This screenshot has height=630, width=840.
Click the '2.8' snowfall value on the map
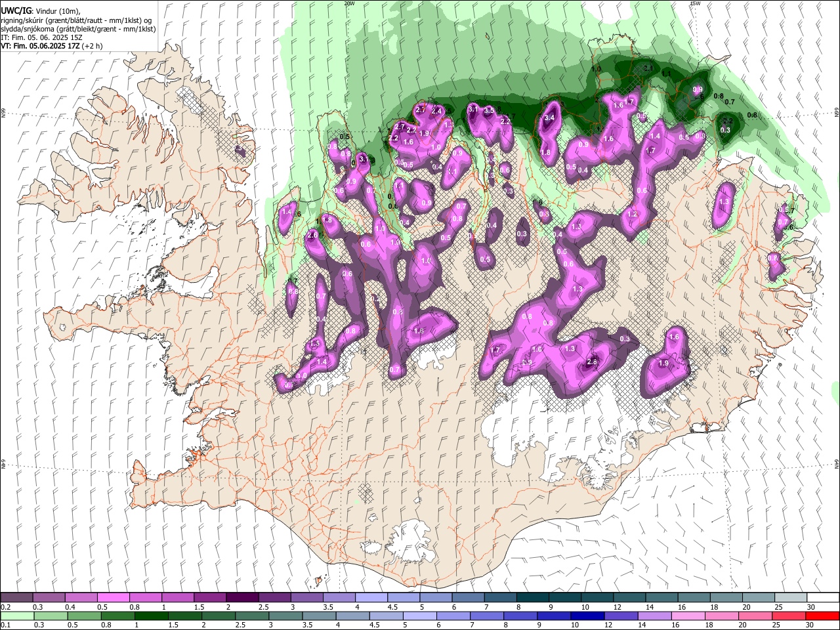coord(592,362)
